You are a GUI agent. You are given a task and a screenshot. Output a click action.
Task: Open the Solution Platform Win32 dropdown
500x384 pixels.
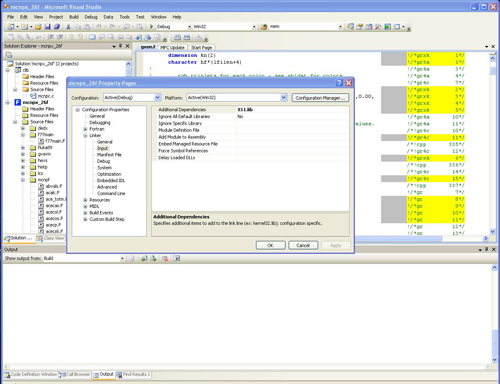pyautogui.click(x=254, y=27)
